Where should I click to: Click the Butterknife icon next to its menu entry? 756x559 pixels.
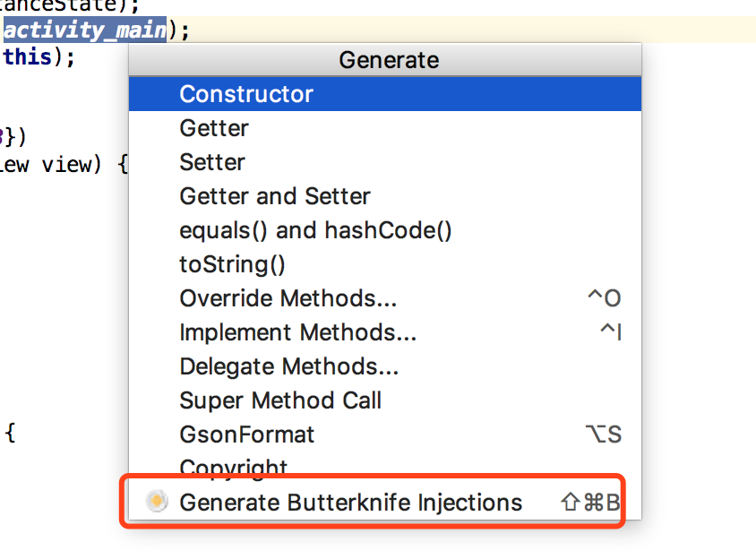[x=156, y=503]
